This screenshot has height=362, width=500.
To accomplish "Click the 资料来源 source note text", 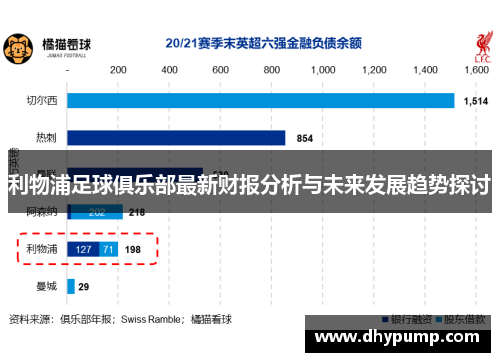I will tap(120, 319).
